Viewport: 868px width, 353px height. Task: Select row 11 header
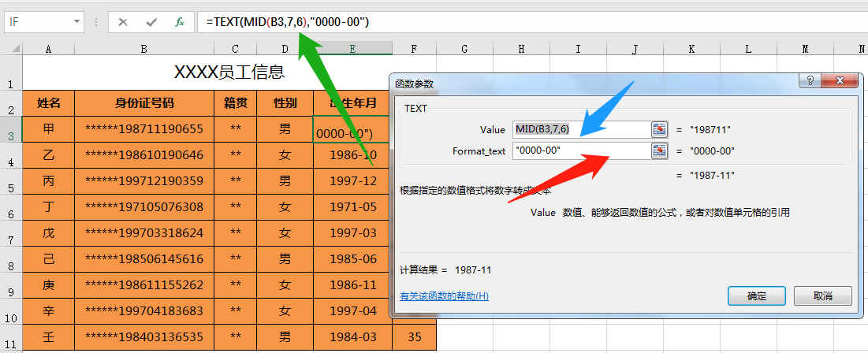click(11, 337)
